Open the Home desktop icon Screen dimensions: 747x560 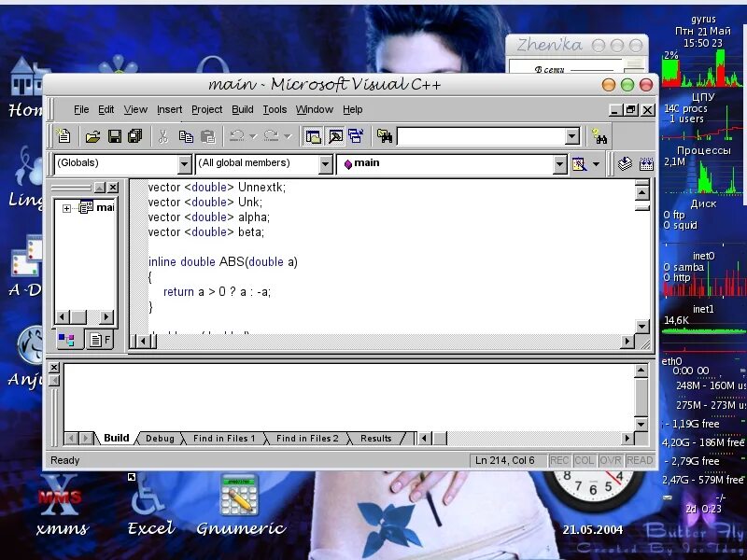click(25, 88)
